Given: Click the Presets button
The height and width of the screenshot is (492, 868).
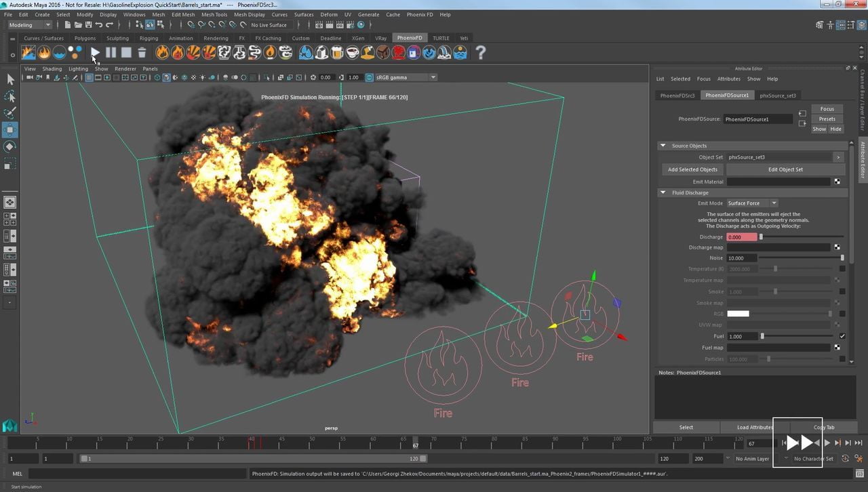Looking at the screenshot, I should [827, 119].
